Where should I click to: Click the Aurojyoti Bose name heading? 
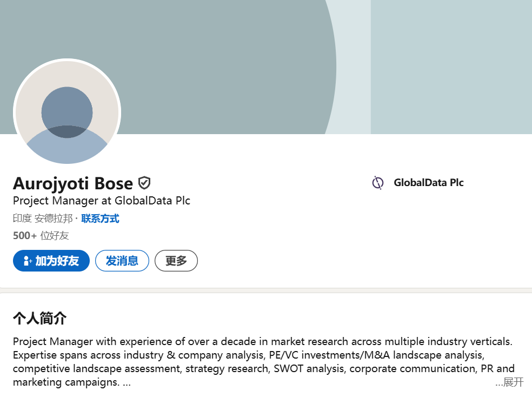point(73,183)
